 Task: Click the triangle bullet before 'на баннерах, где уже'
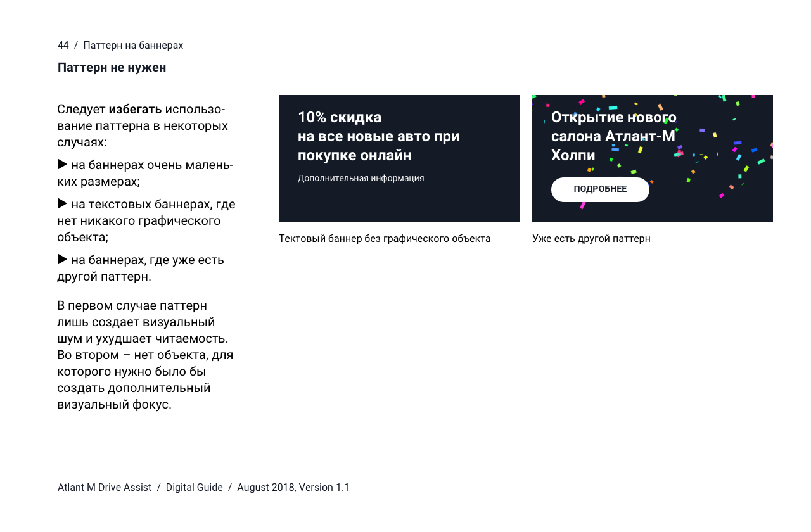click(x=62, y=260)
